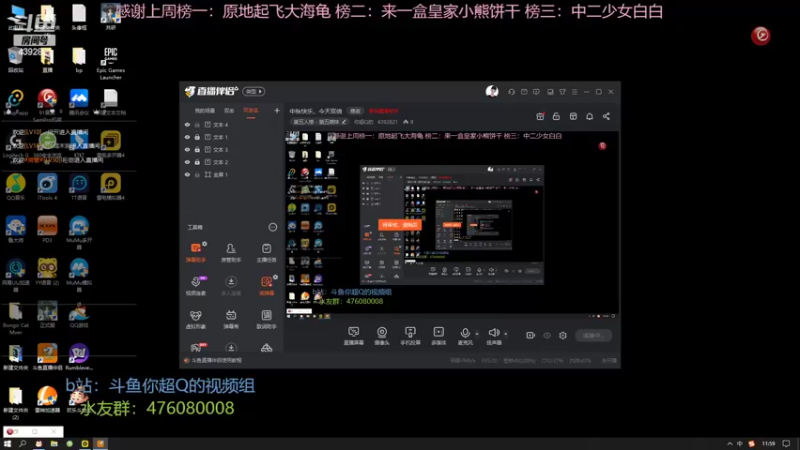Click the stream preview area
800x450 pixels.
click(x=452, y=225)
